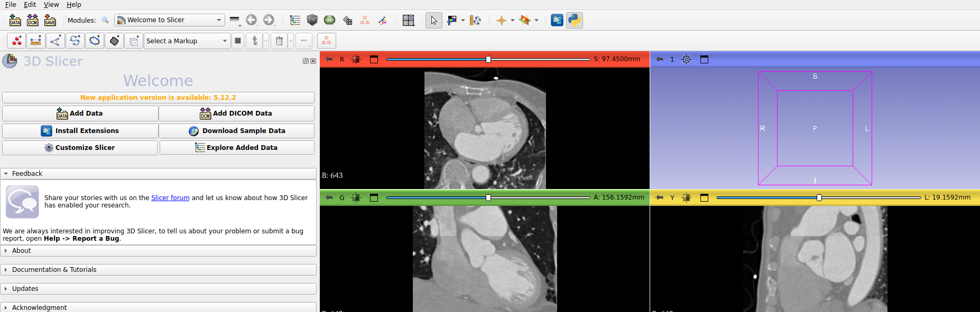Open the three-dots markups options button
This screenshot has width=980, height=312.
[304, 41]
